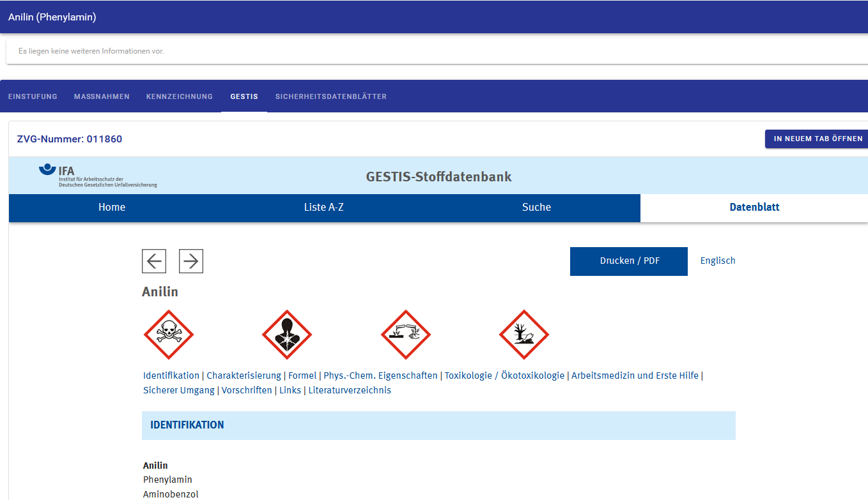Open the Liste A-Z navigation item
The width and height of the screenshot is (868, 500).
324,208
